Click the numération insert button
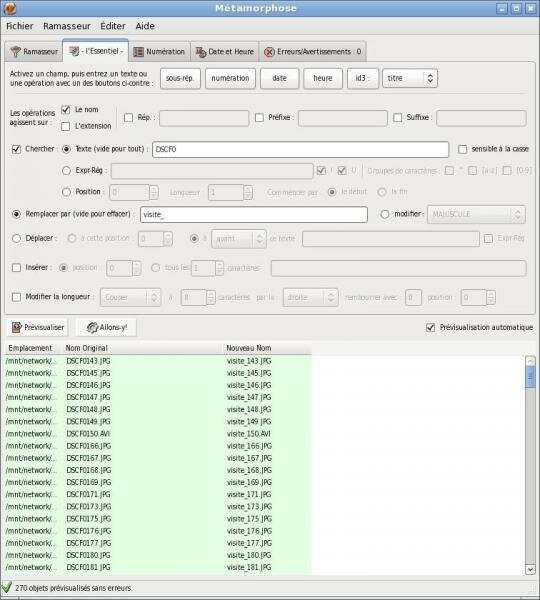 click(x=230, y=78)
